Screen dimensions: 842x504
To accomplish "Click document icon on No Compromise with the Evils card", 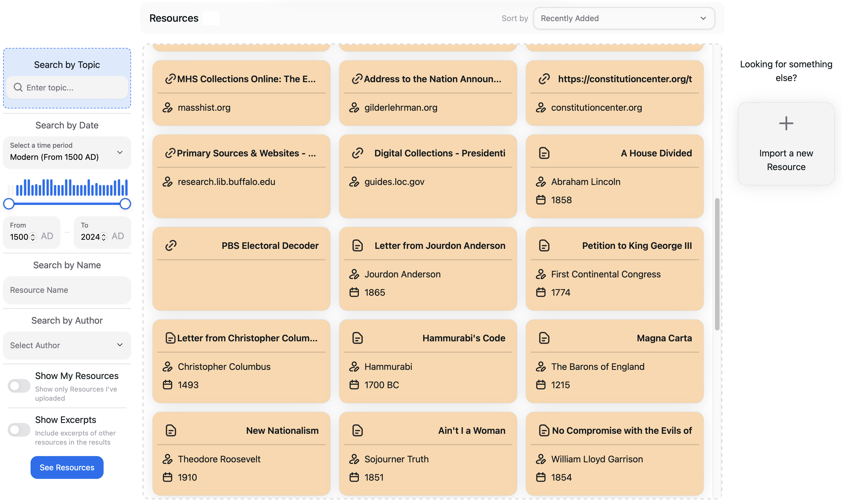I will pos(544,430).
